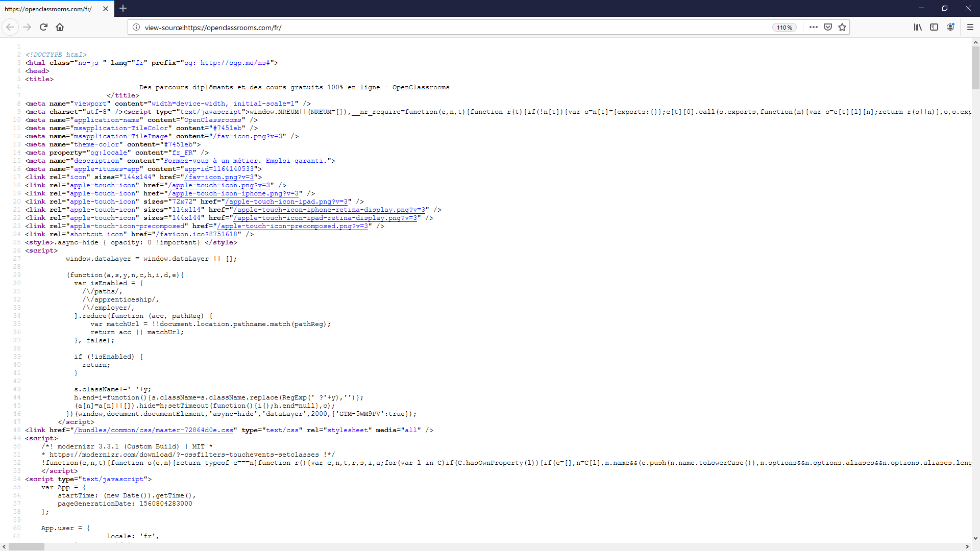This screenshot has width=980, height=551.
Task: Click the 'og:locale' meta property line
Action: coord(117,153)
